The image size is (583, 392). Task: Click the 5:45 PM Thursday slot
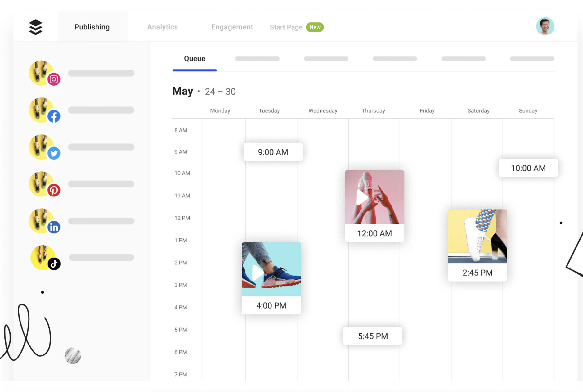(373, 336)
